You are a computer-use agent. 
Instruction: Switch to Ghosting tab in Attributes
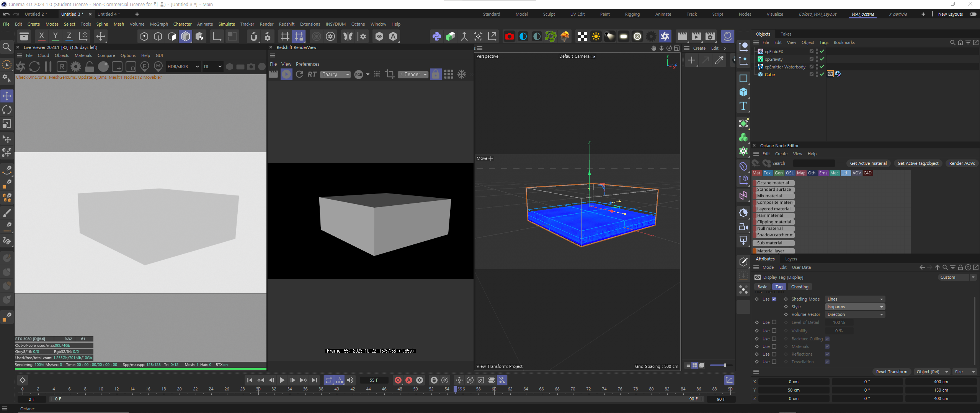click(x=800, y=287)
